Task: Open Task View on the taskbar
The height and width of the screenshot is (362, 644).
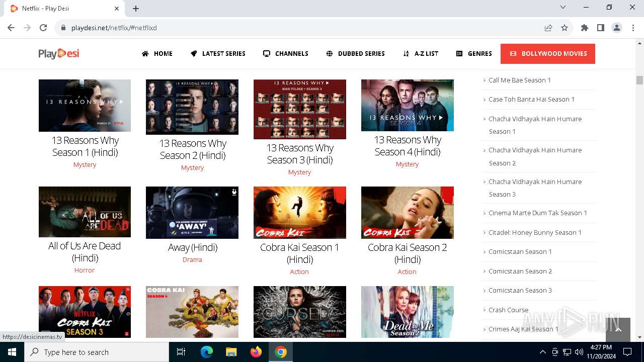Action: tap(181, 352)
